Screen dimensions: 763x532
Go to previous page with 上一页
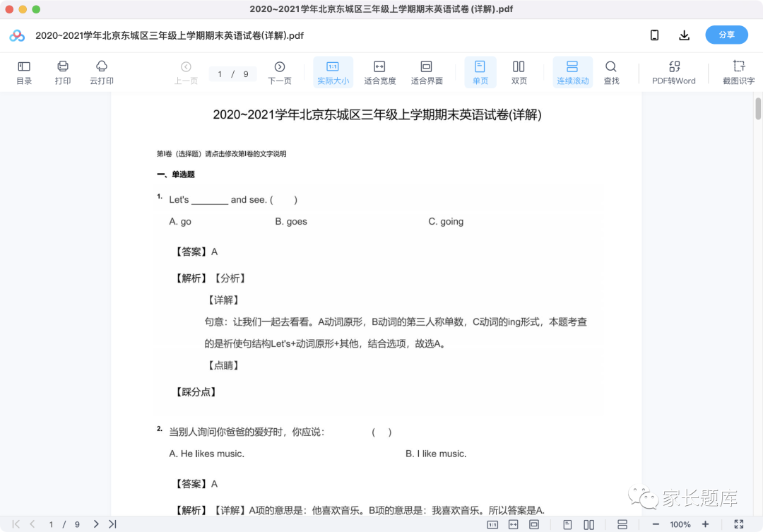click(186, 73)
